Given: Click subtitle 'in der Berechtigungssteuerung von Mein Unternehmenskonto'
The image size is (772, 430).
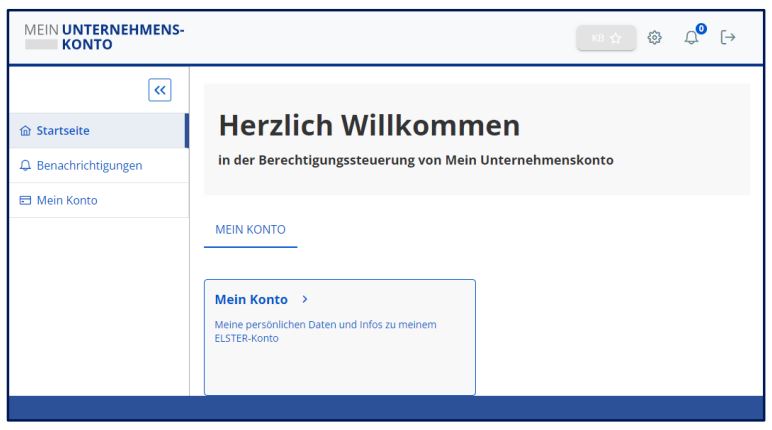Looking at the screenshot, I should [416, 160].
